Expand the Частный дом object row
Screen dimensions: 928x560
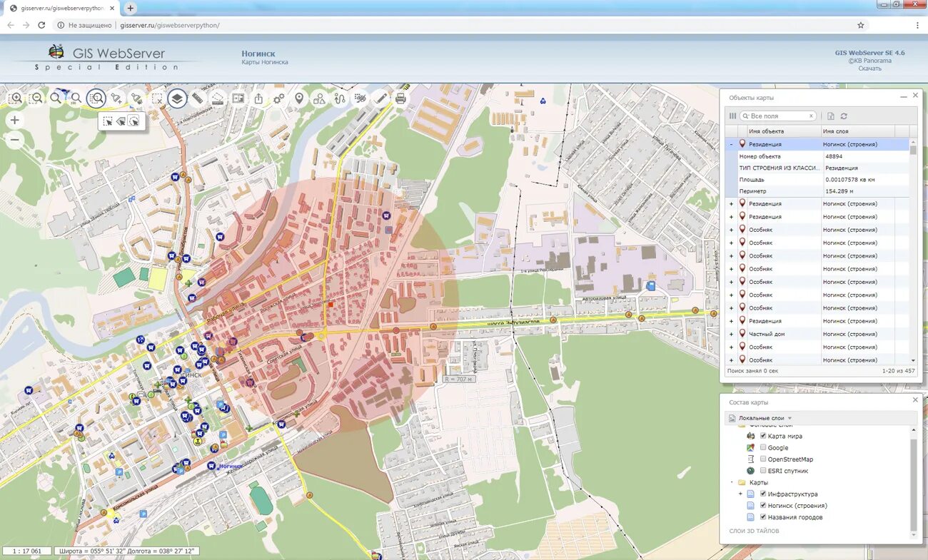tap(731, 334)
